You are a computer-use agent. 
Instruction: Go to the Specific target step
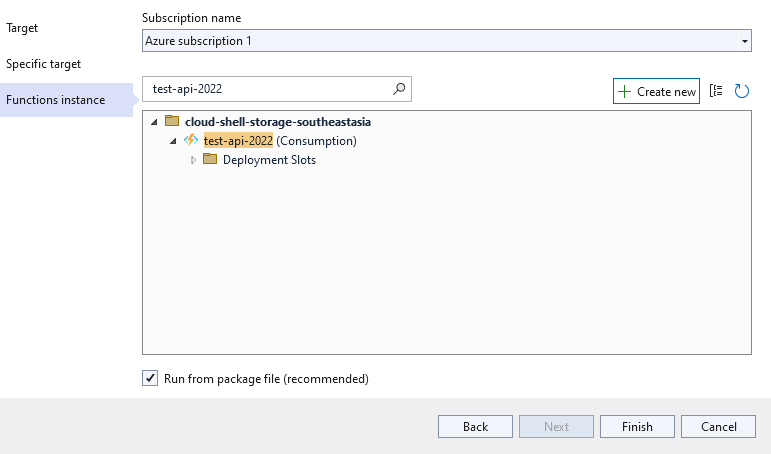point(43,64)
